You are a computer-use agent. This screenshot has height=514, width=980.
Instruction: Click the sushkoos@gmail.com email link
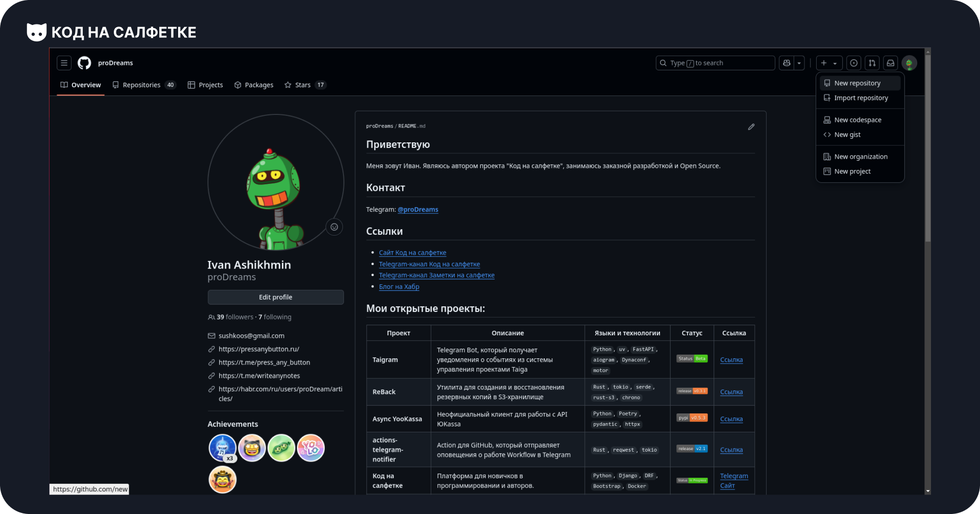pyautogui.click(x=251, y=336)
